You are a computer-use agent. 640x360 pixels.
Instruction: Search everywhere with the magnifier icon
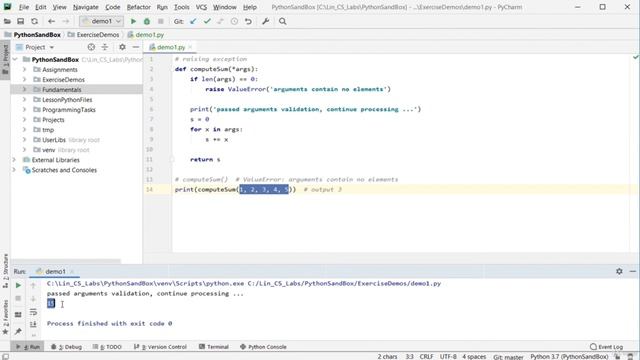tap(282, 21)
